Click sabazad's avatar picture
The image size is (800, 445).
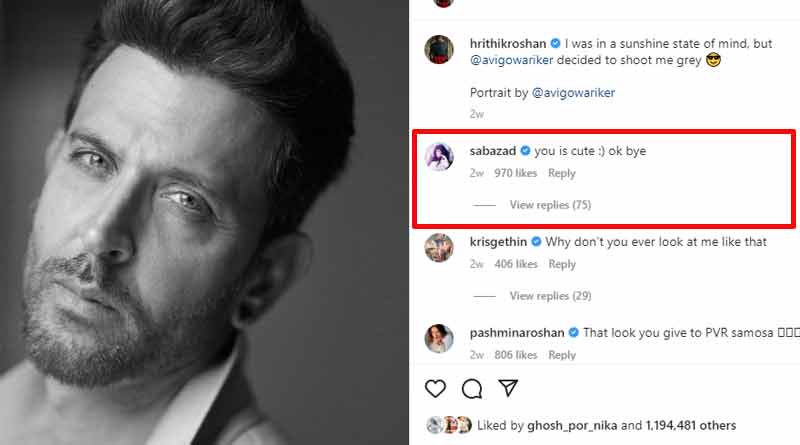coord(441,157)
